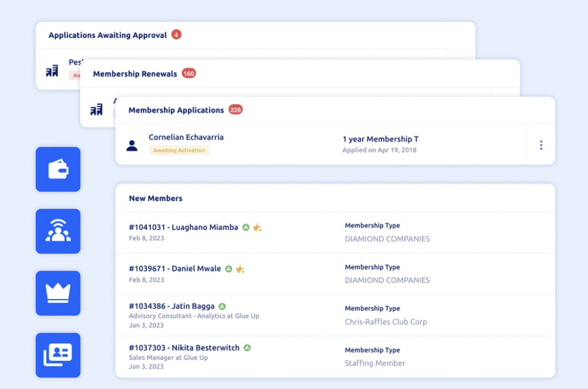
Task: Open member #1041031 Luaghano Miamba
Action: coord(183,228)
